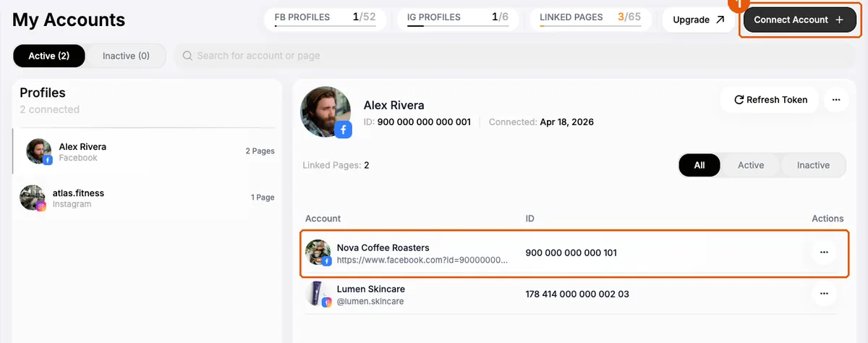Screen dimensions: 868x343
Task: Click ID 900 000 000 000 101
Action: [x=571, y=253]
